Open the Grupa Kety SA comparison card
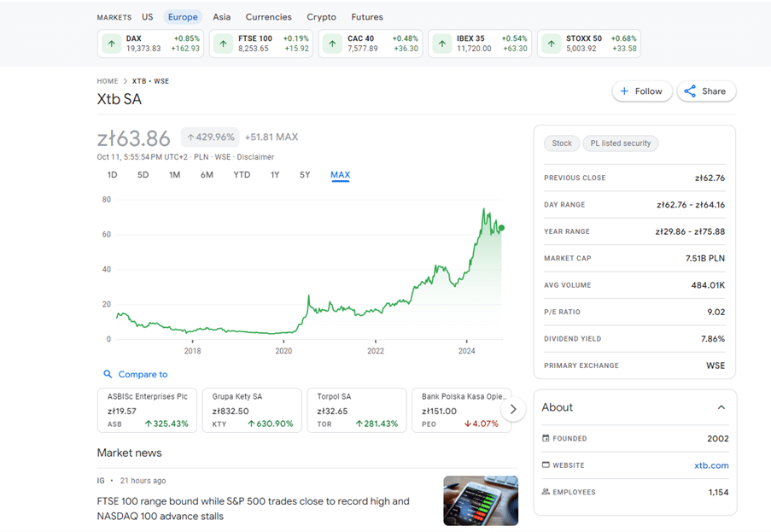771x532 pixels. 253,410
